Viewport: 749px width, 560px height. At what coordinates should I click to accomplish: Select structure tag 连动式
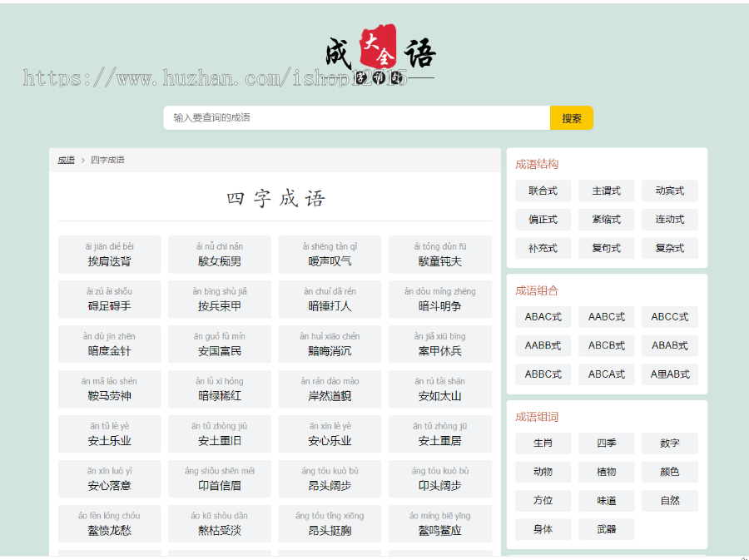670,220
